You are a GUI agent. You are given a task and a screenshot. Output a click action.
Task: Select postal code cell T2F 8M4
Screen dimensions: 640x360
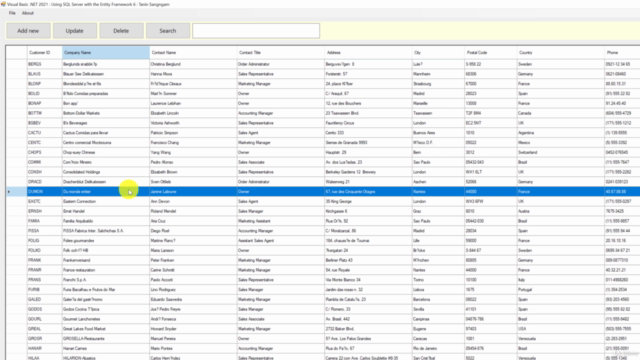click(491, 113)
